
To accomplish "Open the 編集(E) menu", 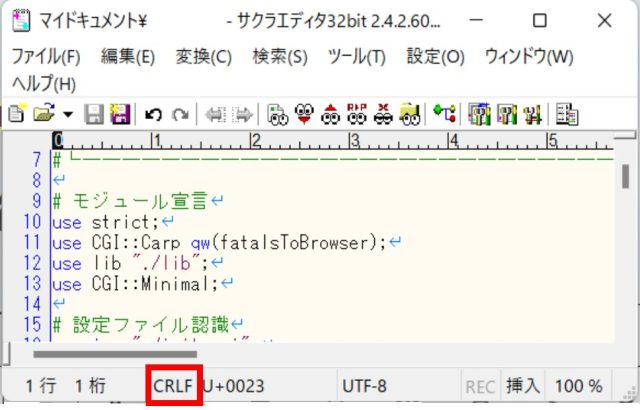I will [x=128, y=57].
